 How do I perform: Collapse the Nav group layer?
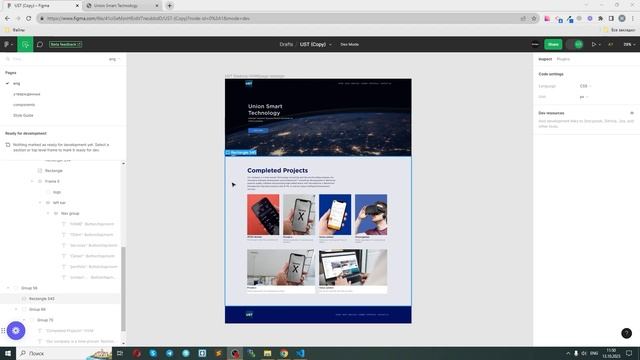(x=48, y=213)
